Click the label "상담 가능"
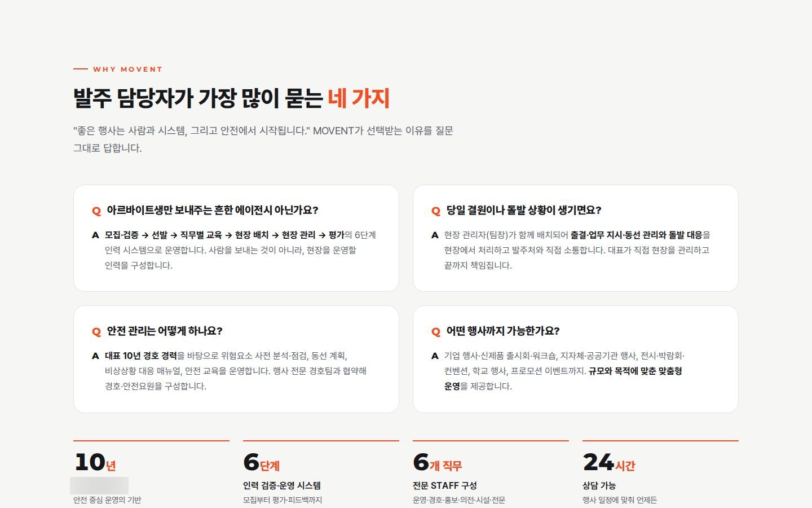Viewport: 812px width, 508px height. click(599, 485)
